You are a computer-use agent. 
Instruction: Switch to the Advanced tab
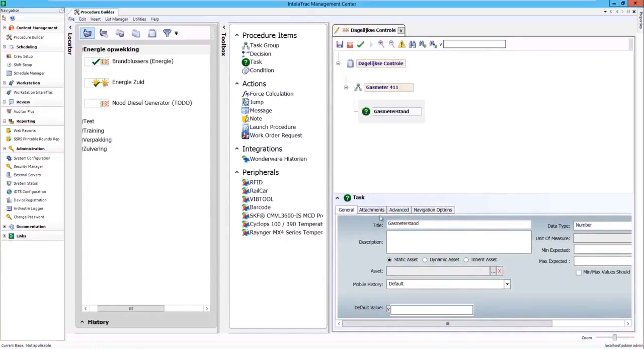tap(399, 210)
